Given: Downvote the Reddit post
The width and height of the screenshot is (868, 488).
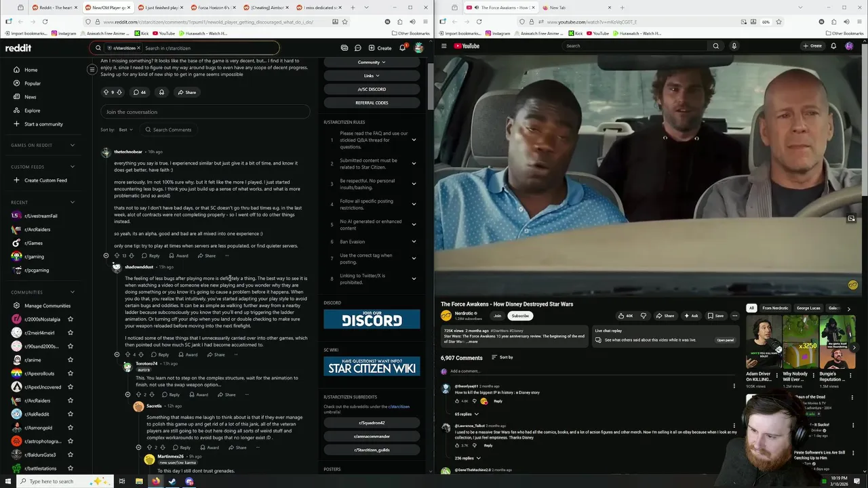Looking at the screenshot, I should point(119,92).
